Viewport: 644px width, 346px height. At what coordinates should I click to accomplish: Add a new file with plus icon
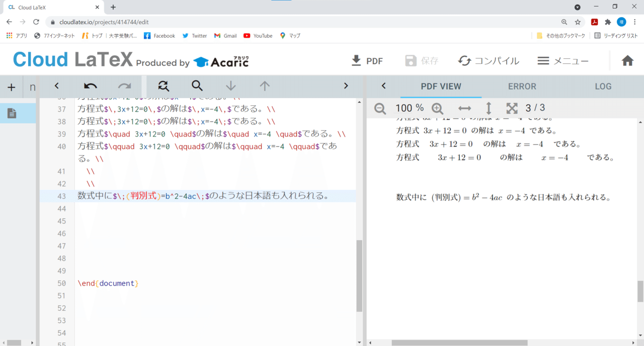click(x=11, y=87)
